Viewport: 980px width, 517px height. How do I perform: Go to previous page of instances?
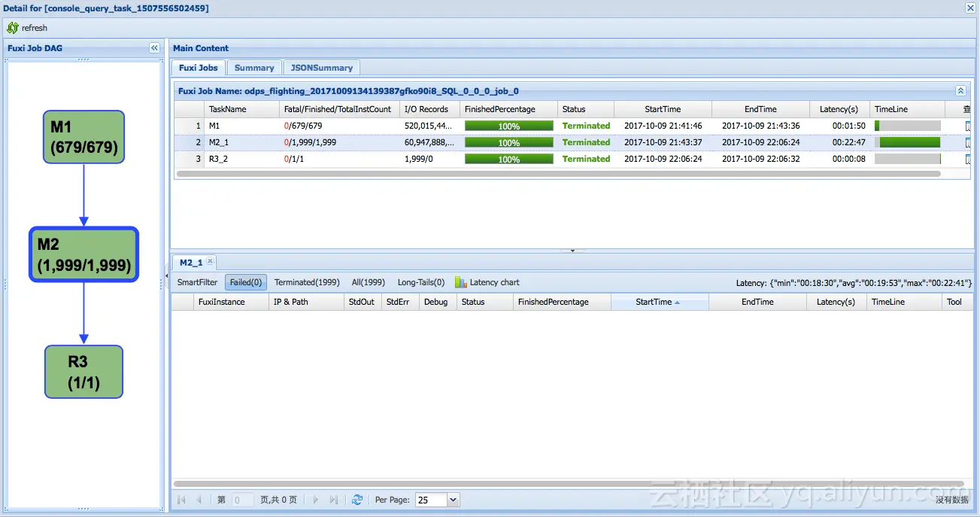click(x=199, y=500)
